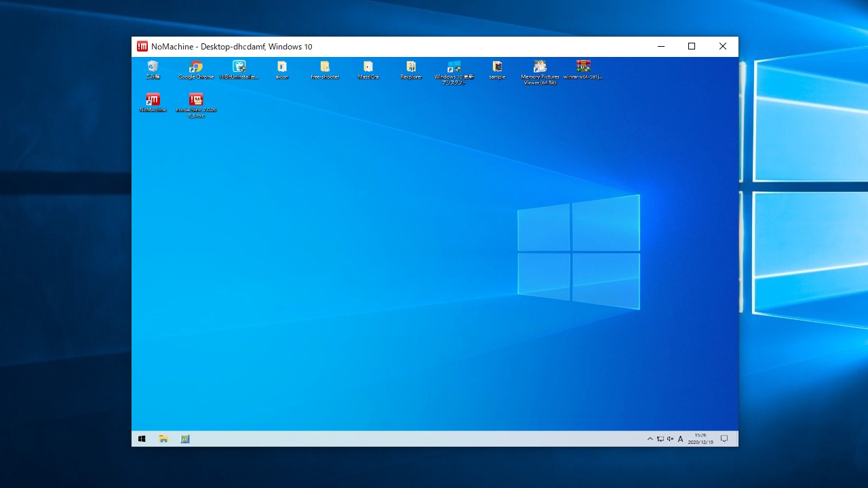This screenshot has width=868, height=488.
Task: Select the sample file icon
Action: click(x=497, y=70)
